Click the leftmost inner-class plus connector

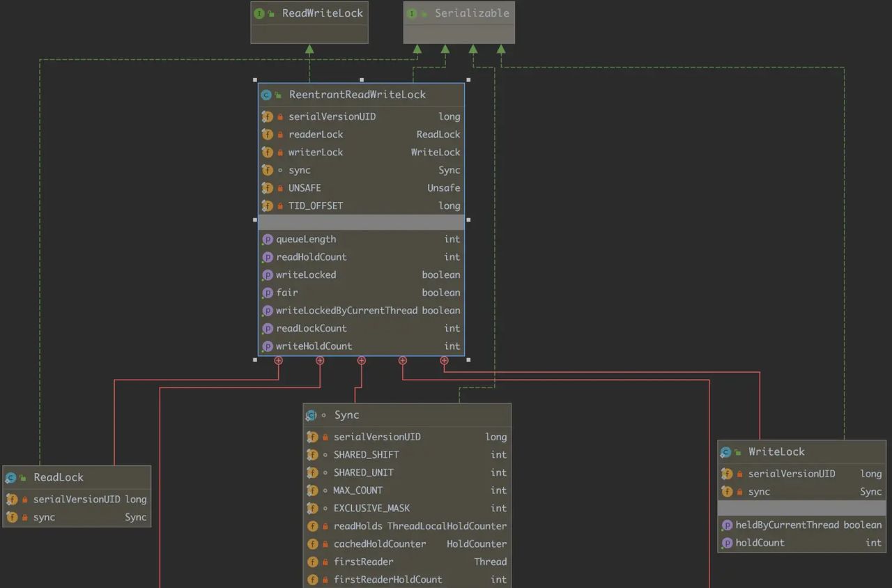pos(279,361)
